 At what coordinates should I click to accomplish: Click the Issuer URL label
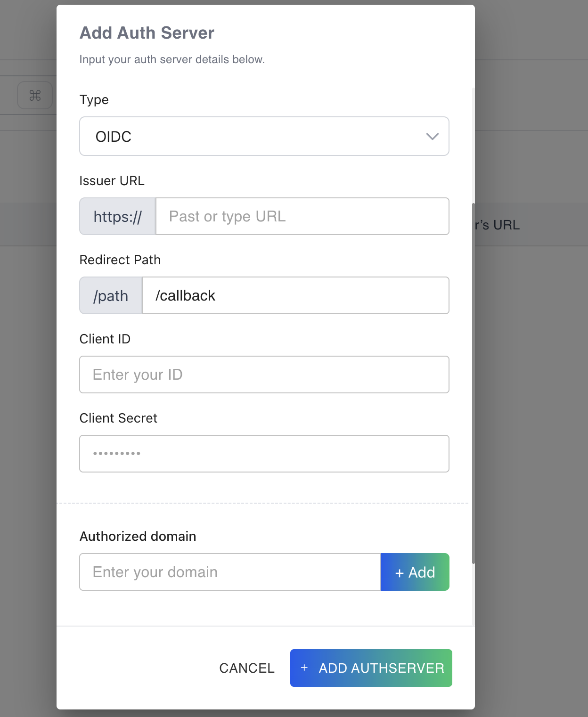pyautogui.click(x=112, y=181)
